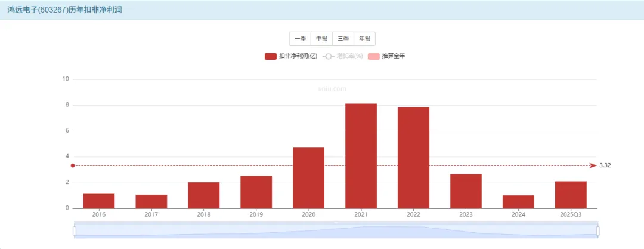Toggle the 扣非净利润(亿) legend series
The width and height of the screenshot is (644, 249).
(x=291, y=56)
